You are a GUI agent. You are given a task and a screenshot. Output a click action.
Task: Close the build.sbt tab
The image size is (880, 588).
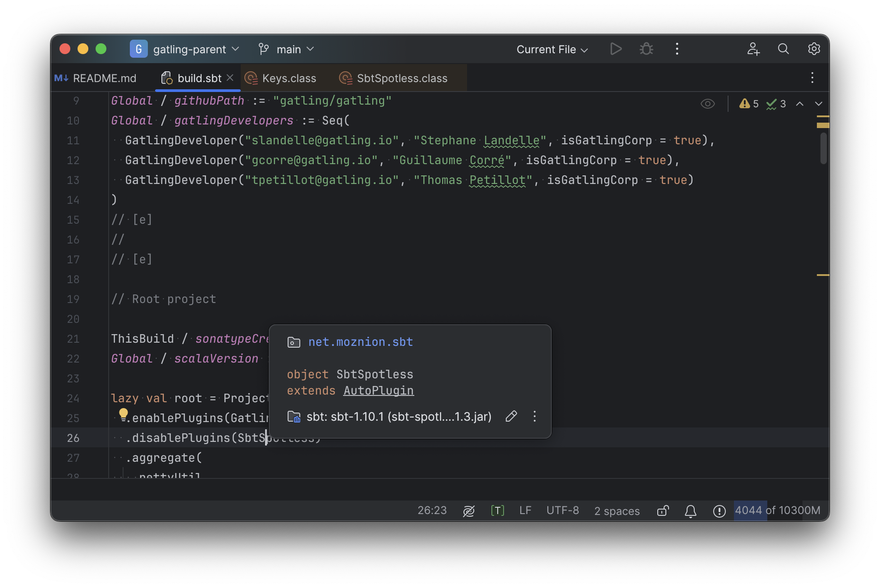coord(230,78)
